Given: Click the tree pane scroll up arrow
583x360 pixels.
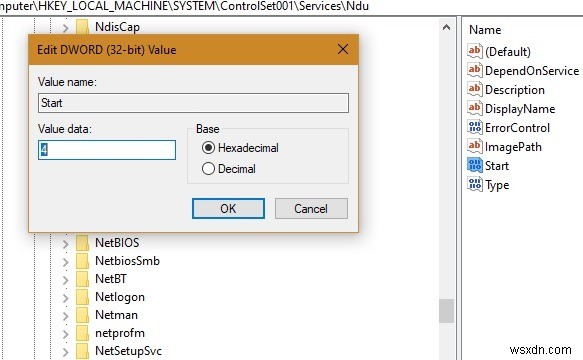Looking at the screenshot, I should (x=447, y=27).
